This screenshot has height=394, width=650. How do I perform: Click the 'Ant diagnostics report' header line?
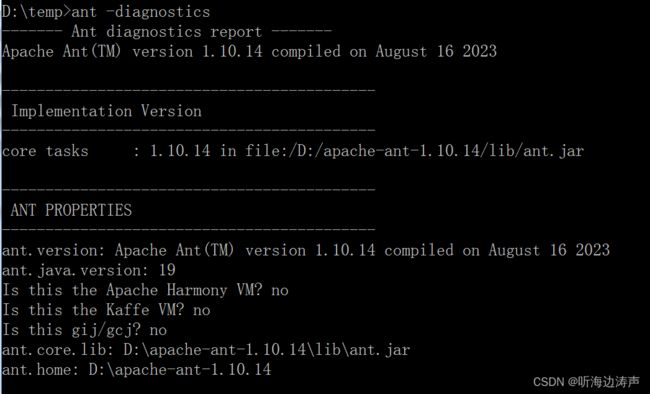point(167,32)
